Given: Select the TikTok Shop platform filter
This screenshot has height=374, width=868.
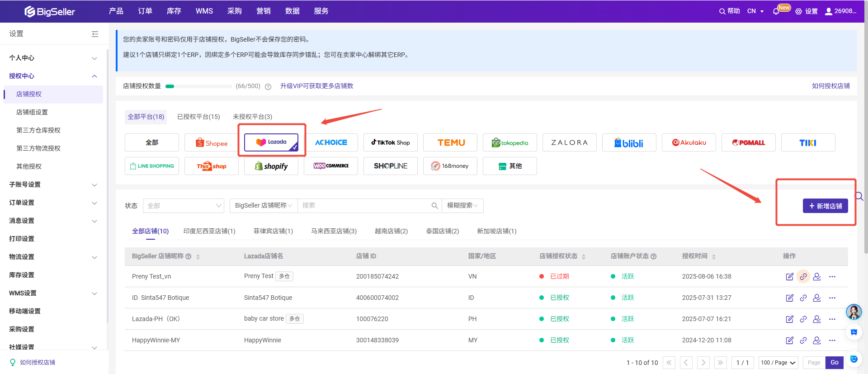Looking at the screenshot, I should point(390,143).
